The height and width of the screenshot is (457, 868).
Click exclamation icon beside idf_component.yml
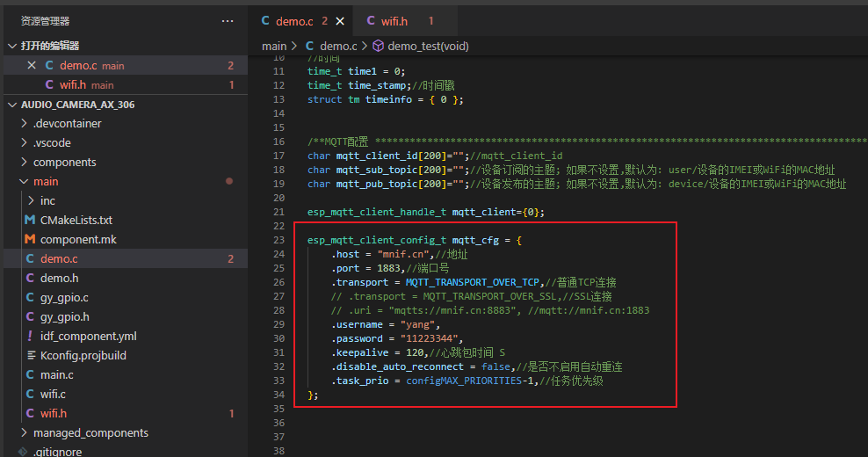pos(30,336)
